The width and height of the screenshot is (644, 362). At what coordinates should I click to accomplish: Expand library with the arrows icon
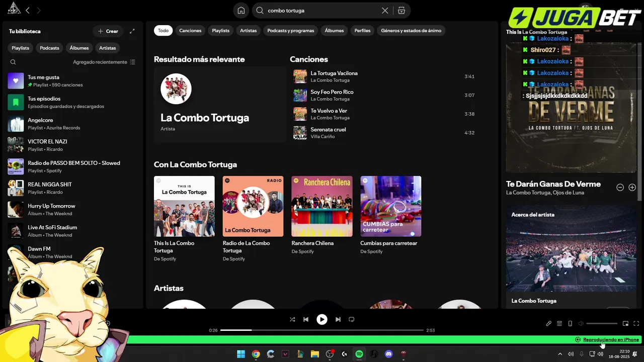pyautogui.click(x=132, y=31)
